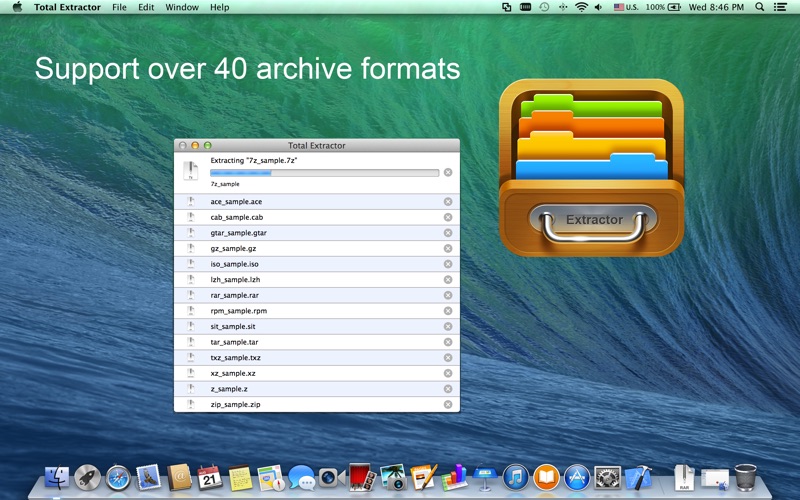Open iPhoto icon in Dock

(393, 477)
